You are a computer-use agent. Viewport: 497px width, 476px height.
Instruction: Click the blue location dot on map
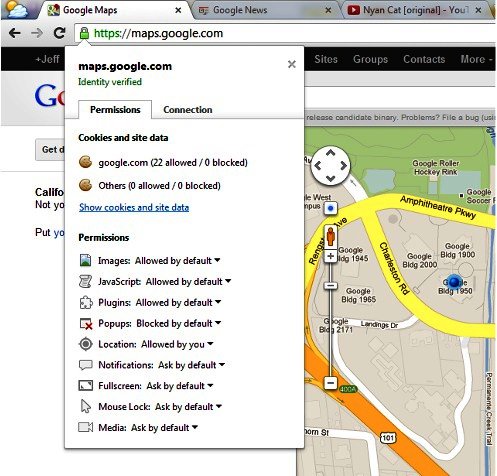(x=454, y=281)
